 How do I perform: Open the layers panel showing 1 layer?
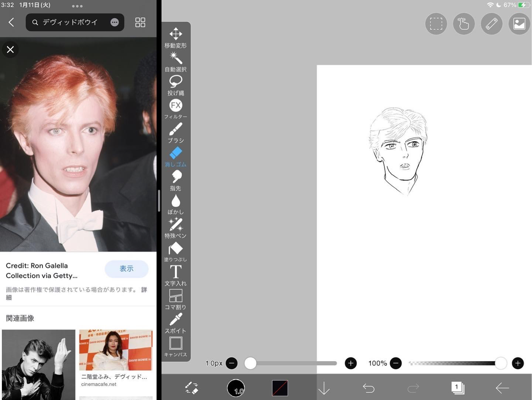[x=458, y=388]
